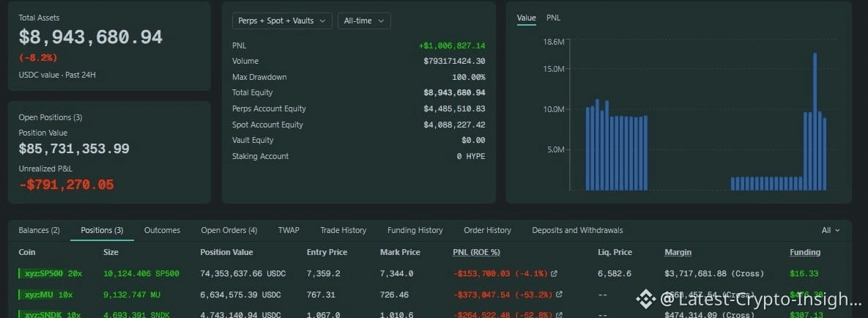Click the Max Drawdown value 100.00%
868x318 pixels.
[x=468, y=77]
